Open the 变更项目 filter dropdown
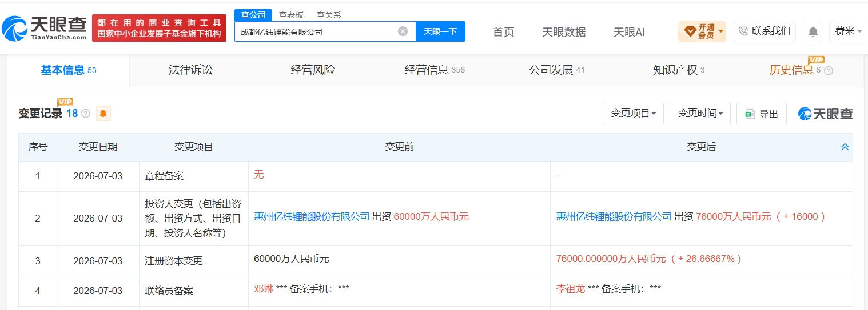The height and width of the screenshot is (310, 868). click(x=633, y=114)
